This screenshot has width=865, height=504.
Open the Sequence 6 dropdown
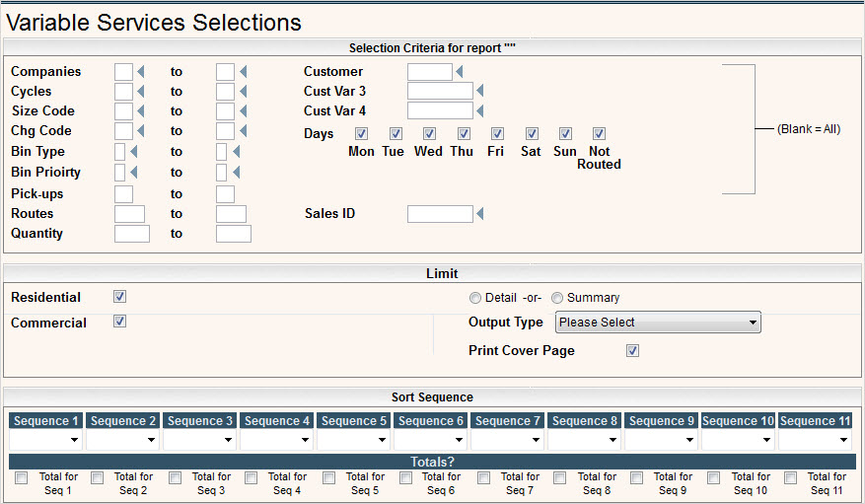pos(430,440)
